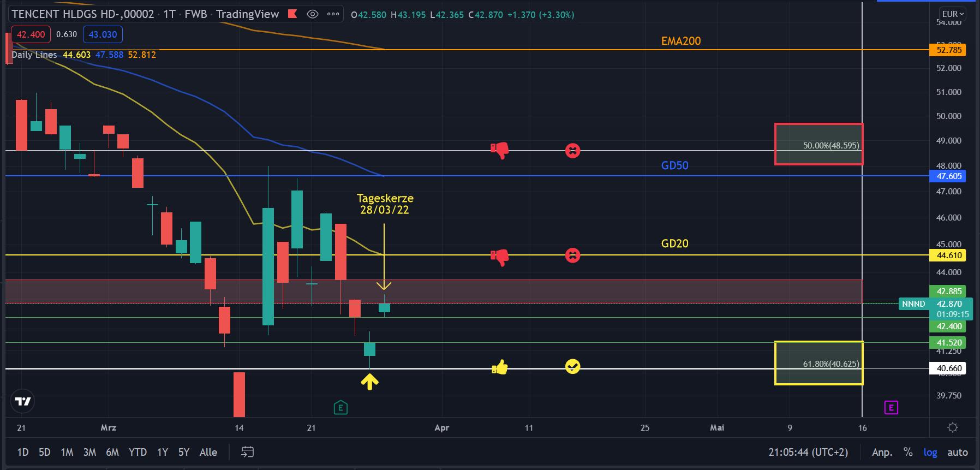Select yellow check smiley on 40.660 line
Viewport: 980px width, 470px height.
pyautogui.click(x=572, y=366)
